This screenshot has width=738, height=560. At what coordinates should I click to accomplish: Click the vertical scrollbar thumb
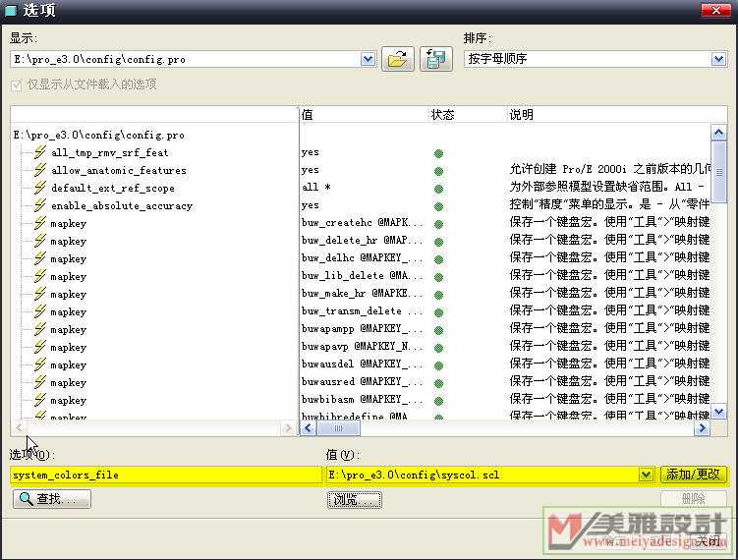point(718,172)
